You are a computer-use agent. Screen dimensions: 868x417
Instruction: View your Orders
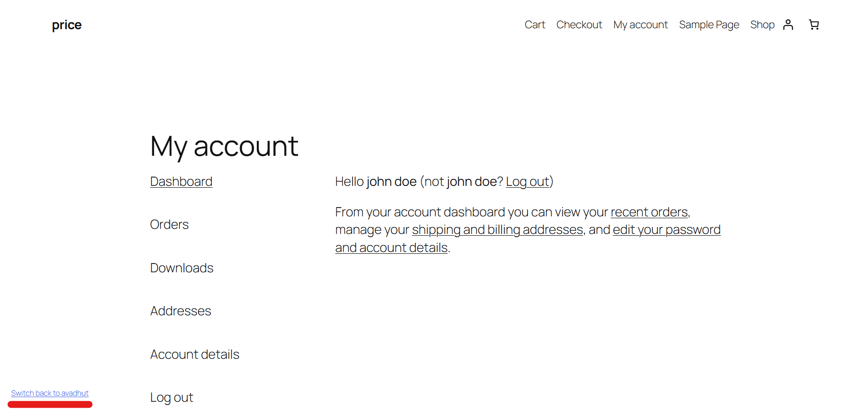pyautogui.click(x=169, y=224)
